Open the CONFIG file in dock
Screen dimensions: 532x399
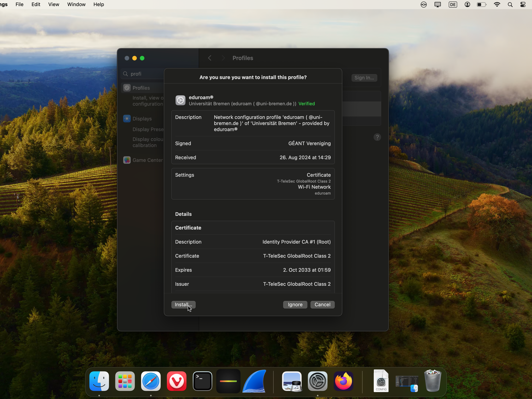pos(381,381)
